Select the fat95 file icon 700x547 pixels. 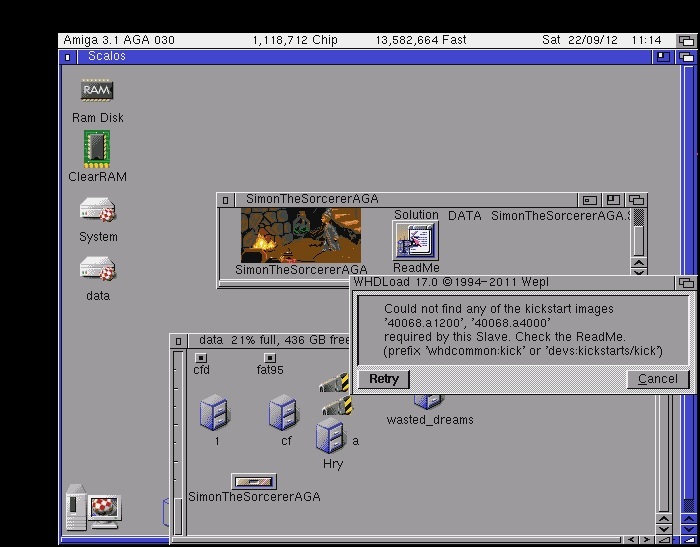(x=270, y=357)
